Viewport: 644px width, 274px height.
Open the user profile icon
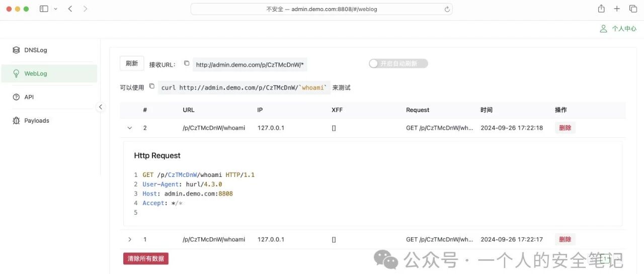coord(603,29)
